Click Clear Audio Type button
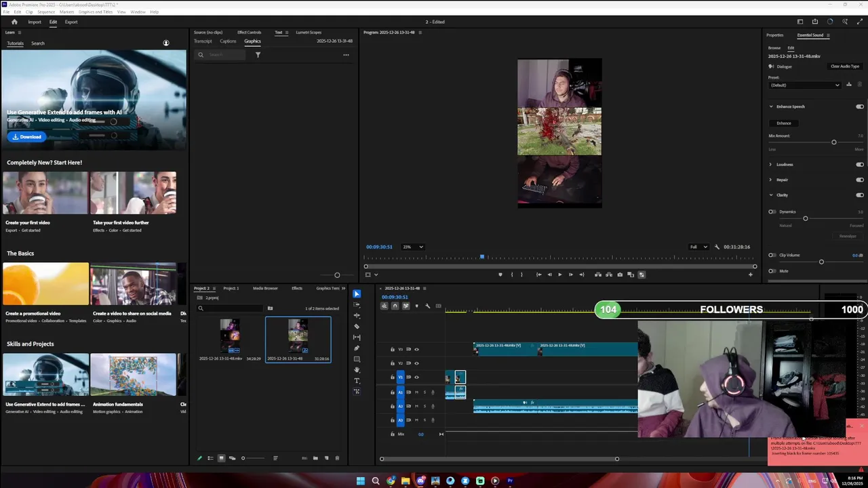Viewport: 868px width, 488px height. coord(845,66)
